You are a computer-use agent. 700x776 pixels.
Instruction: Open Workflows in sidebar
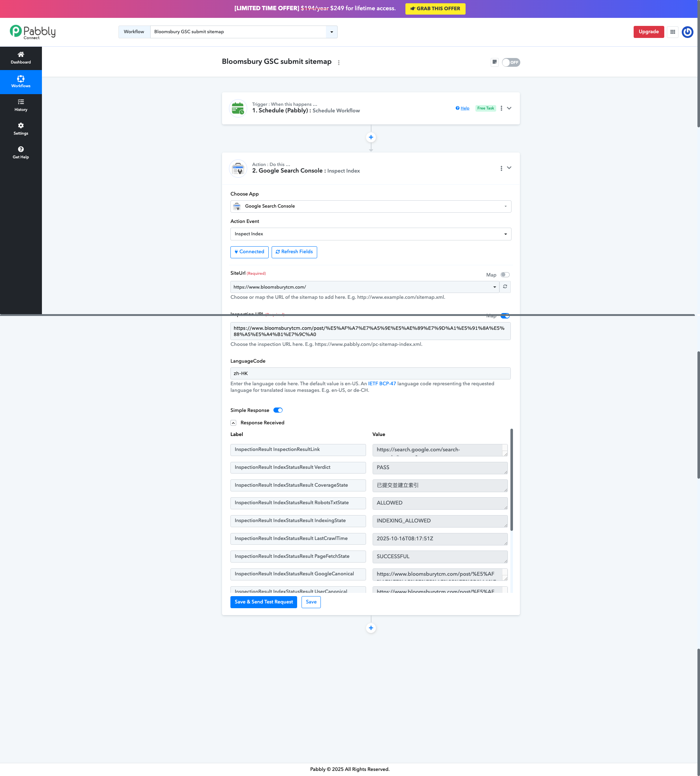click(x=21, y=82)
